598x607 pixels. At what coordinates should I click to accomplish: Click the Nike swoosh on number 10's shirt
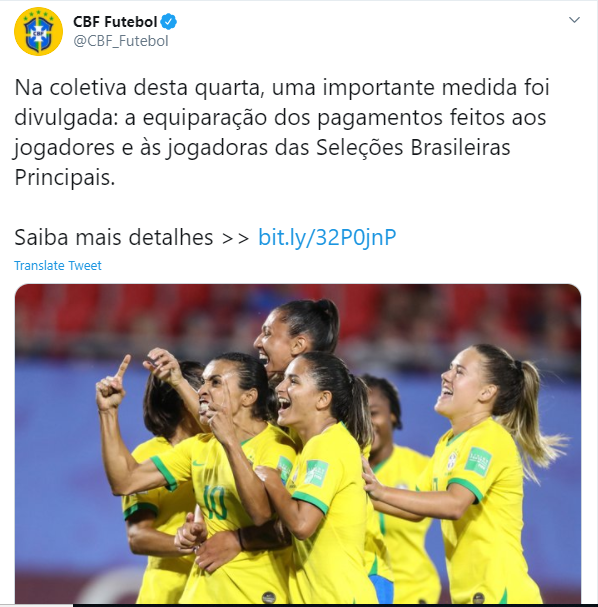(198, 463)
